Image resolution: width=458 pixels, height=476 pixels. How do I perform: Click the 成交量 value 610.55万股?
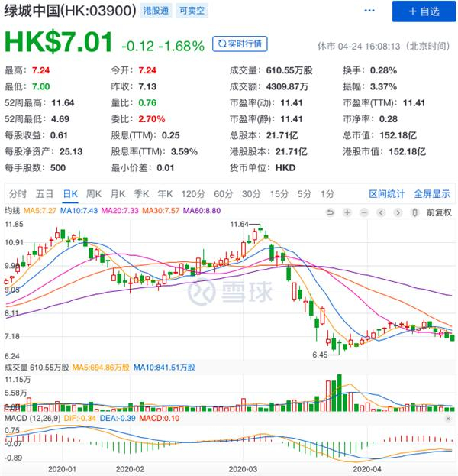pos(289,70)
